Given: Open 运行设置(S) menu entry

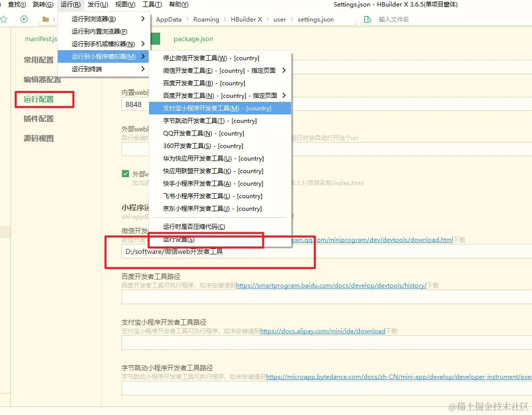Looking at the screenshot, I should pyautogui.click(x=220, y=239).
